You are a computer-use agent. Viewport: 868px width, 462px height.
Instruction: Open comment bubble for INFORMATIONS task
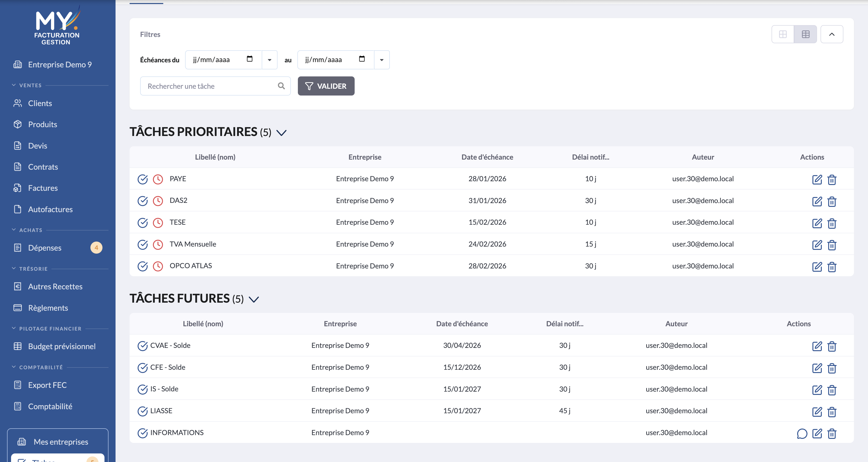coord(802,433)
